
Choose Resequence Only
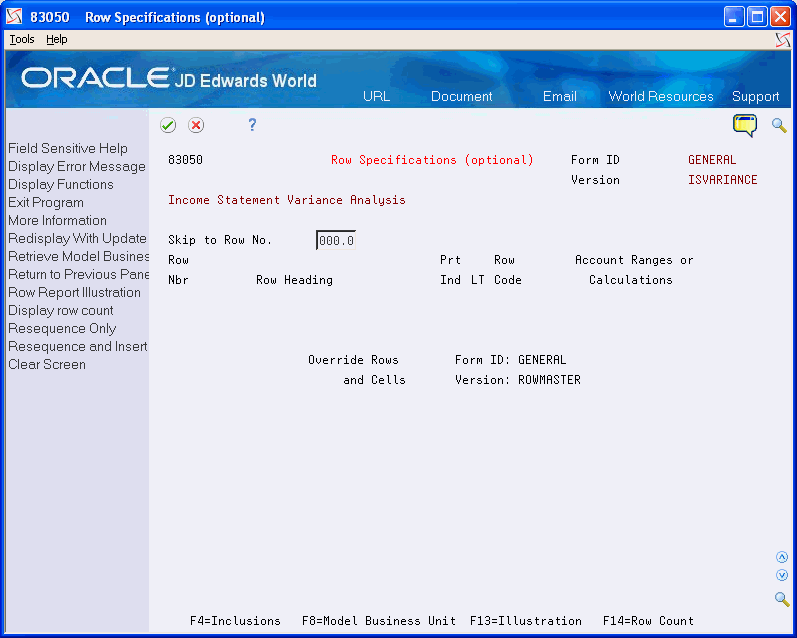click(62, 328)
